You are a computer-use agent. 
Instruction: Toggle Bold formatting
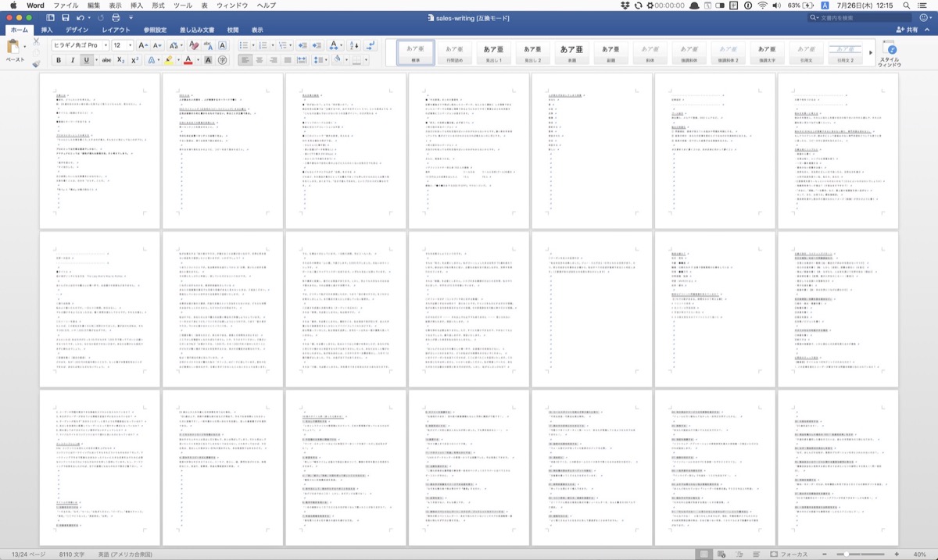[x=59, y=60]
